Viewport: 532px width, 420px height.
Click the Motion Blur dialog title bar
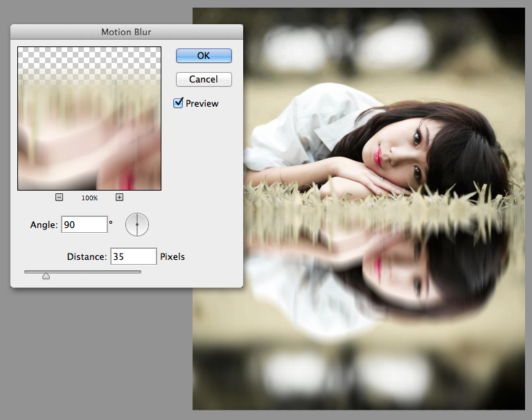[126, 32]
